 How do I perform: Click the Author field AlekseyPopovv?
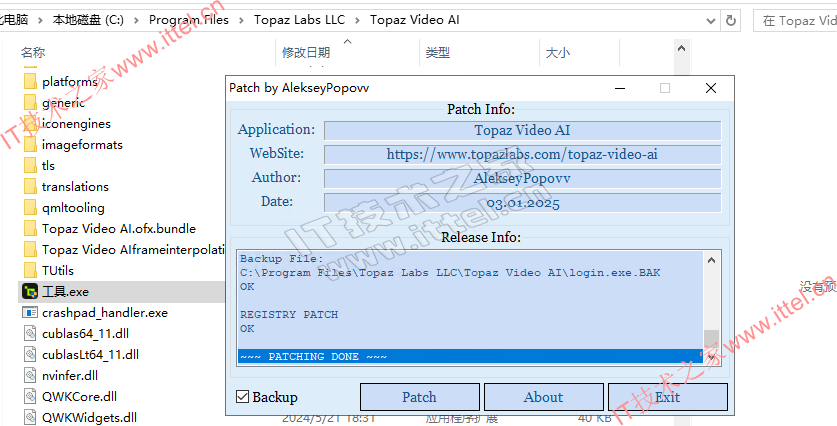[523, 179]
